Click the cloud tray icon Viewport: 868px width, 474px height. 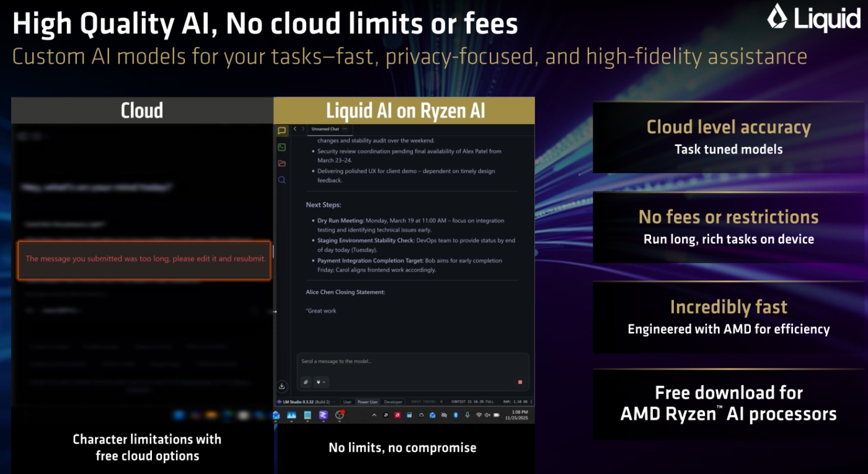point(421,415)
